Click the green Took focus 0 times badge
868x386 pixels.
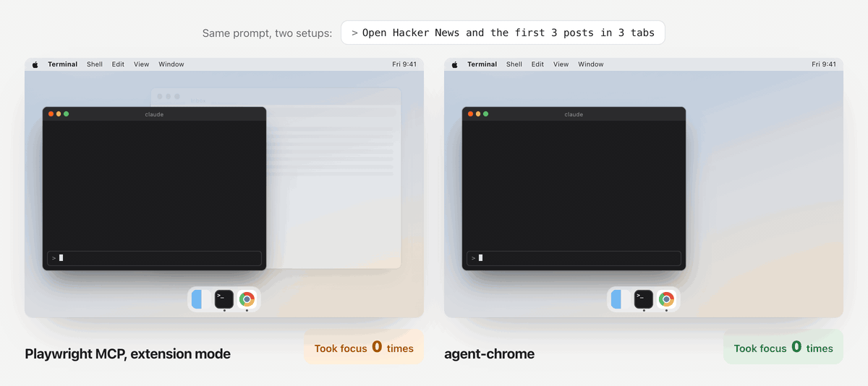(x=783, y=348)
